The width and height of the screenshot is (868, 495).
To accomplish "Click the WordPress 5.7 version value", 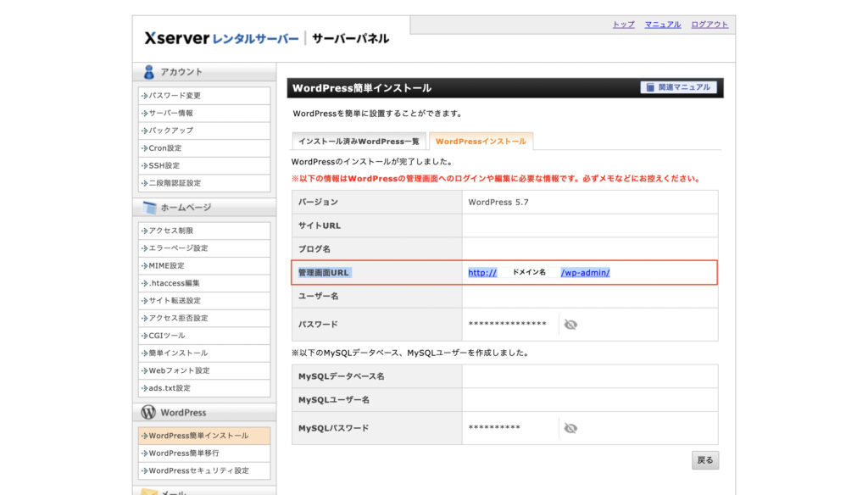I will (x=498, y=202).
